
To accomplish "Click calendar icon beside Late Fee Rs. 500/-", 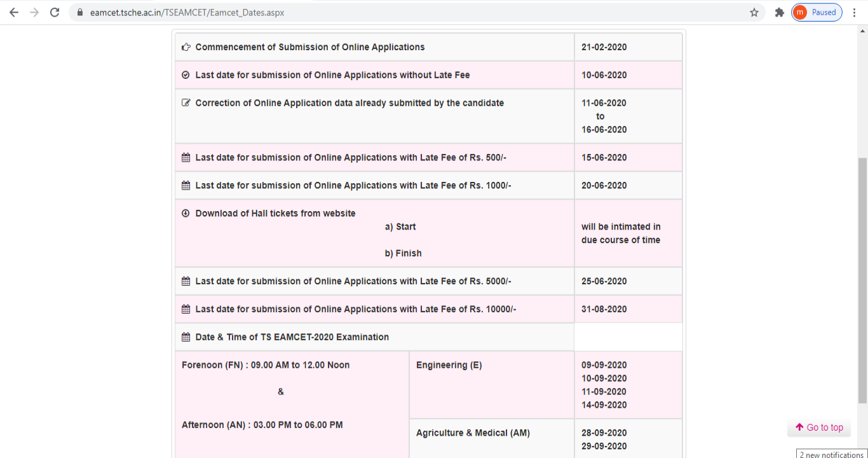I will point(186,158).
